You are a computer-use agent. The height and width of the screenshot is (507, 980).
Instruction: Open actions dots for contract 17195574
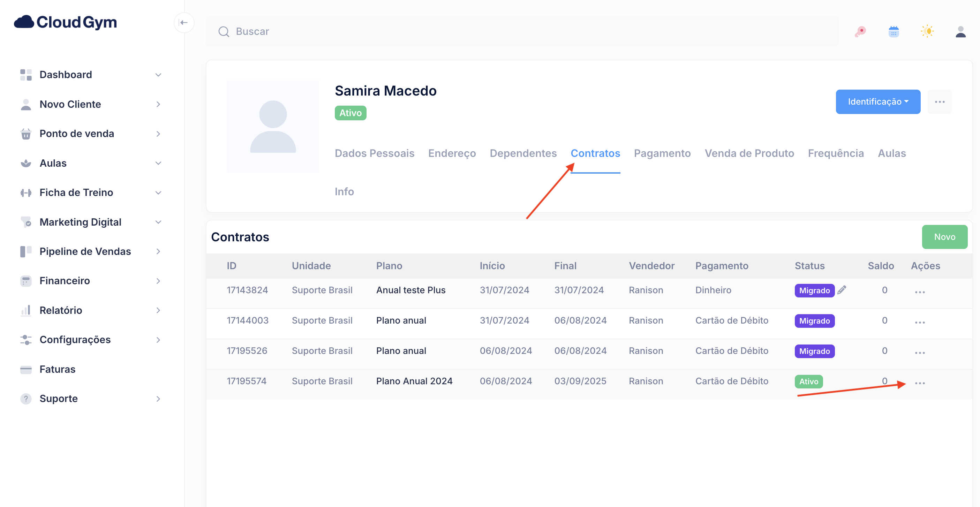(x=920, y=383)
